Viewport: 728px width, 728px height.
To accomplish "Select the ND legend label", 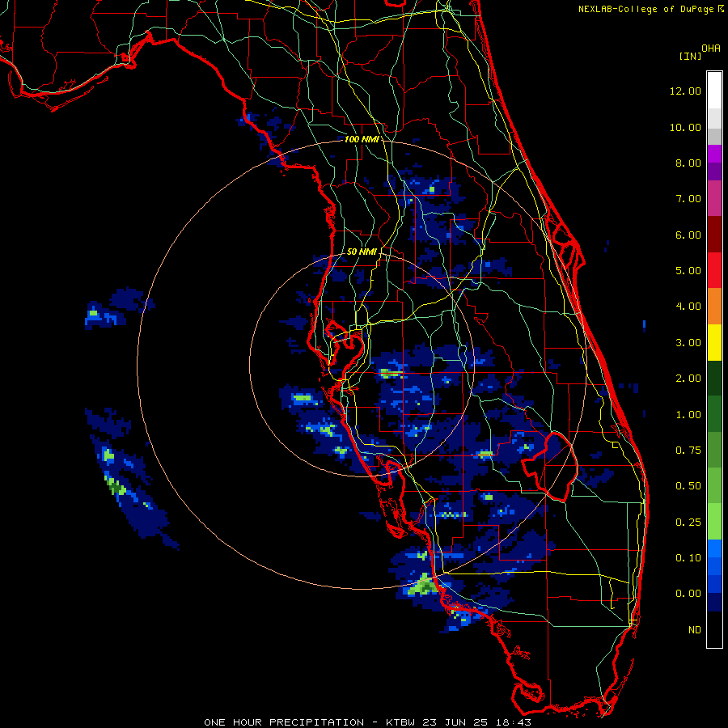I will 695,630.
